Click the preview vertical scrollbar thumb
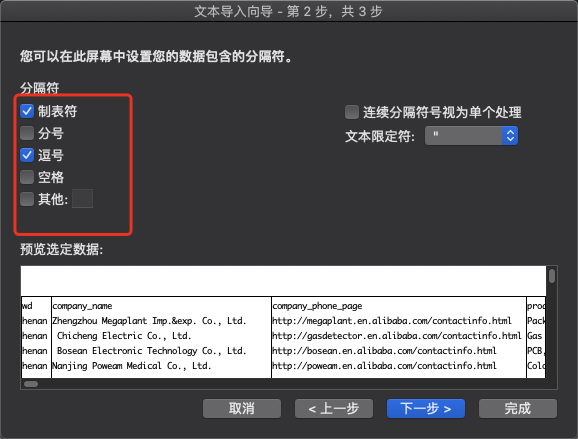This screenshot has width=578, height=439. click(552, 276)
